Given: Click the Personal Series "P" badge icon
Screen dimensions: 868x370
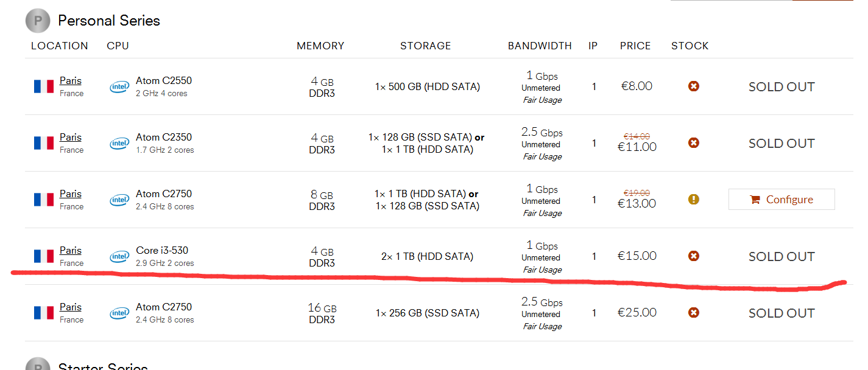Looking at the screenshot, I should [x=37, y=21].
